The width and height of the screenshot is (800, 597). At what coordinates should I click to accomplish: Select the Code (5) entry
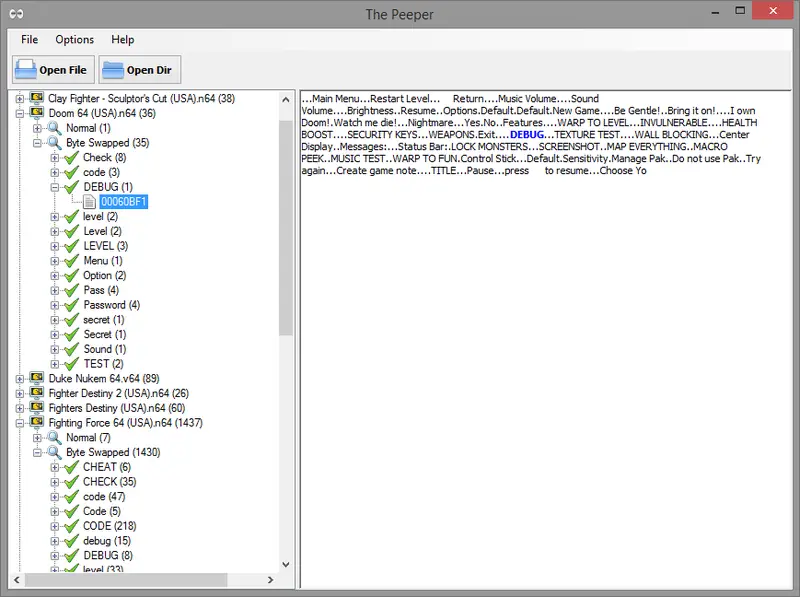click(x=102, y=511)
